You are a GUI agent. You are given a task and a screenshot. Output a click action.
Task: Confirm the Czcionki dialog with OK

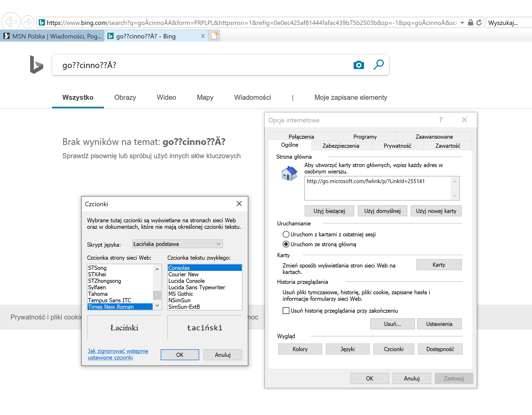pos(180,355)
